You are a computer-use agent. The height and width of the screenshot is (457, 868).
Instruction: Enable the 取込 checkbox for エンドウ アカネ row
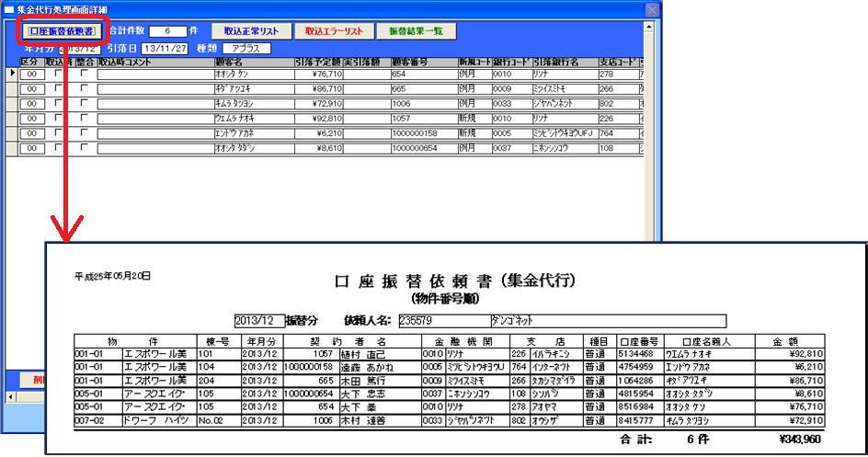pos(59,132)
